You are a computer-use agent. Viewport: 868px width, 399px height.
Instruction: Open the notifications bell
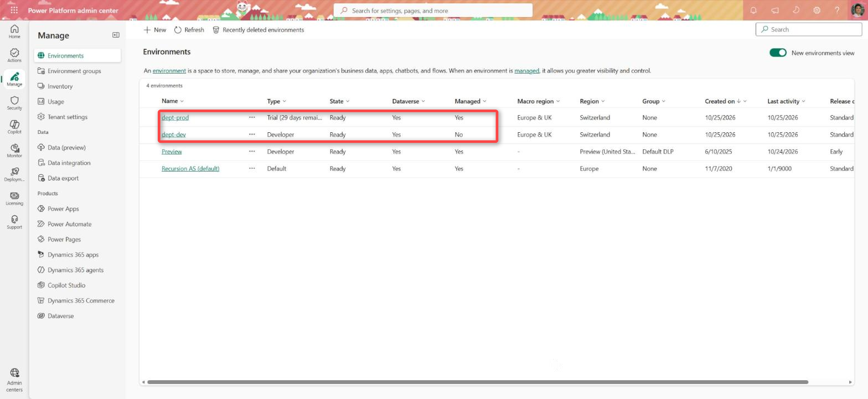753,10
